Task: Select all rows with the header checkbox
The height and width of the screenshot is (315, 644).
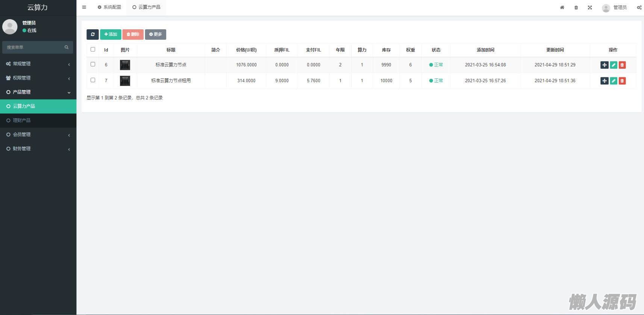Action: click(93, 49)
